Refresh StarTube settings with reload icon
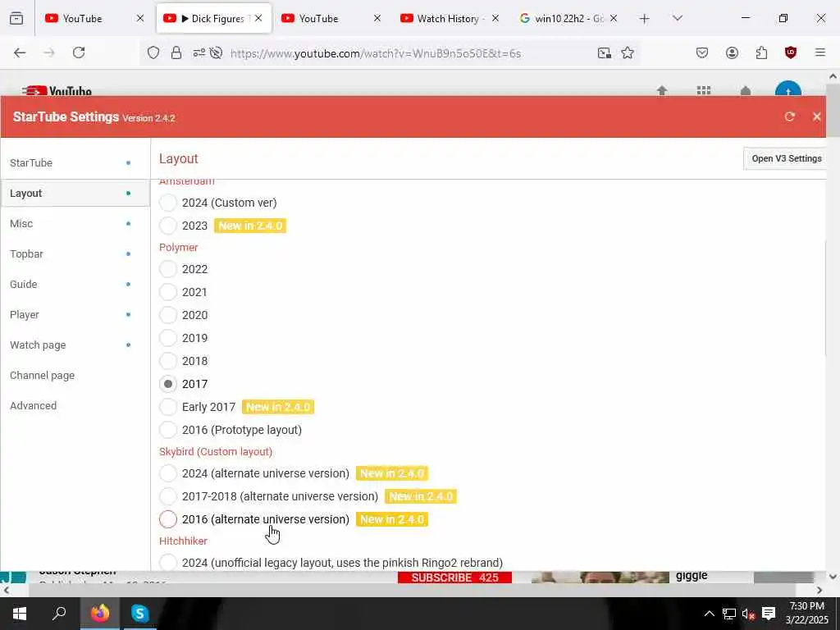 789,116
